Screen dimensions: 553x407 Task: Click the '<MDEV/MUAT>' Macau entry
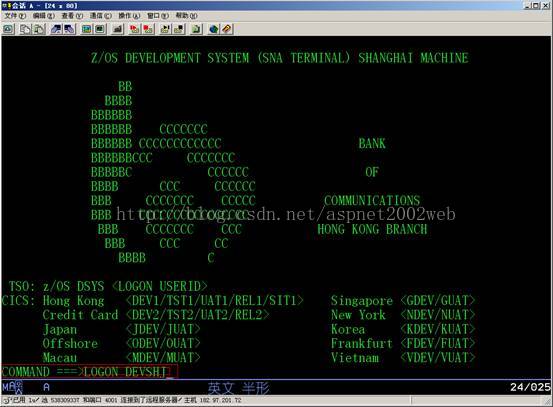coord(163,358)
